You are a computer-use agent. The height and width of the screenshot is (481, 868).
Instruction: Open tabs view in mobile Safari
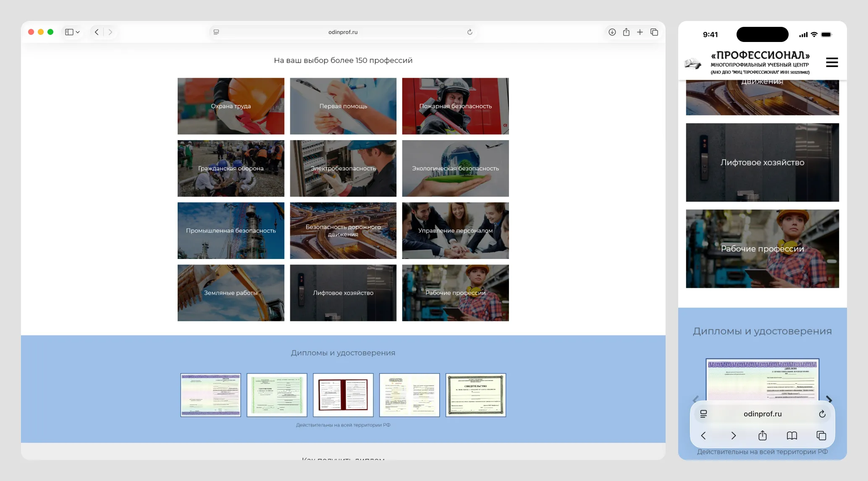(x=821, y=436)
